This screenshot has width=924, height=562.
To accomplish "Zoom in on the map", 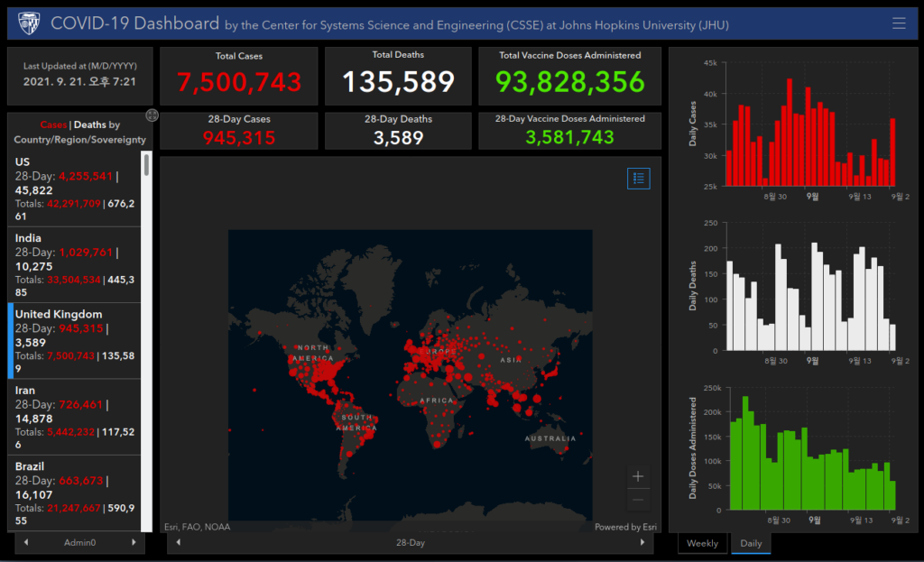I will click(638, 476).
